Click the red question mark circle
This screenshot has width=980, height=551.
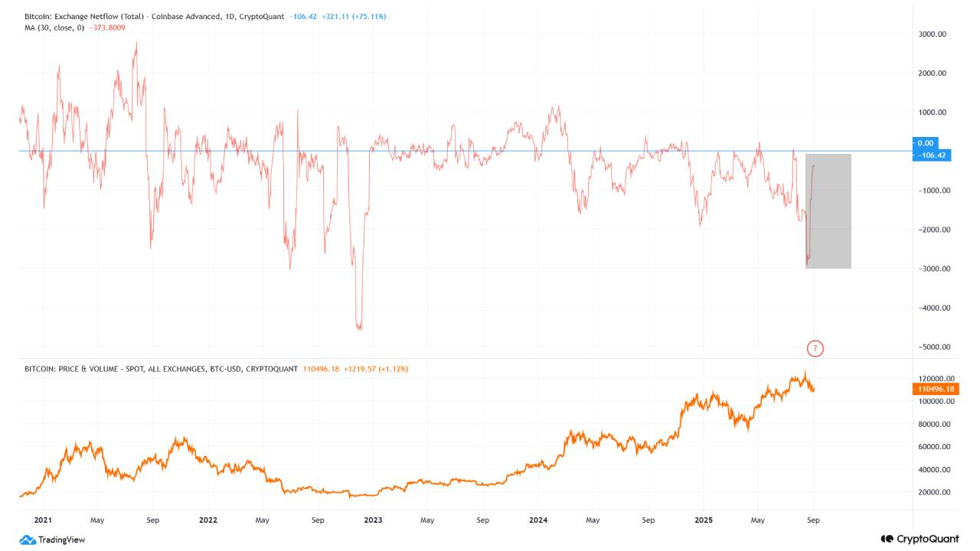[x=815, y=349]
